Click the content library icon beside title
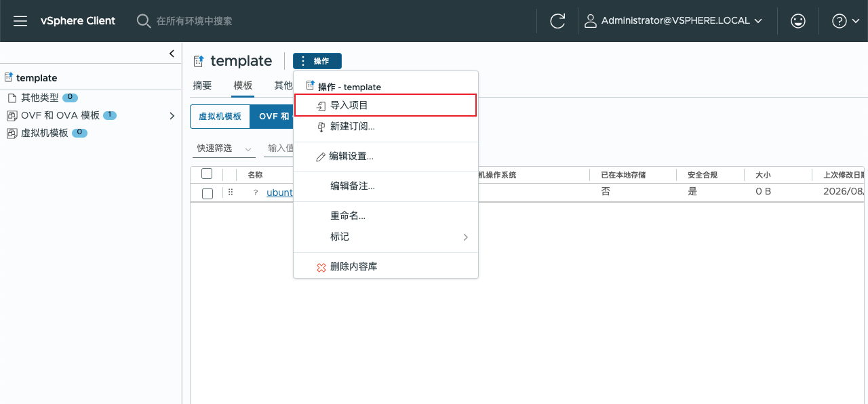Image resolution: width=868 pixels, height=404 pixels. [199, 61]
